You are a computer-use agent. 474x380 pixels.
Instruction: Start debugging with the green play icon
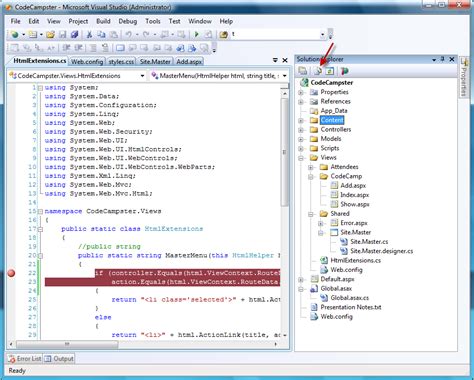[x=196, y=34]
